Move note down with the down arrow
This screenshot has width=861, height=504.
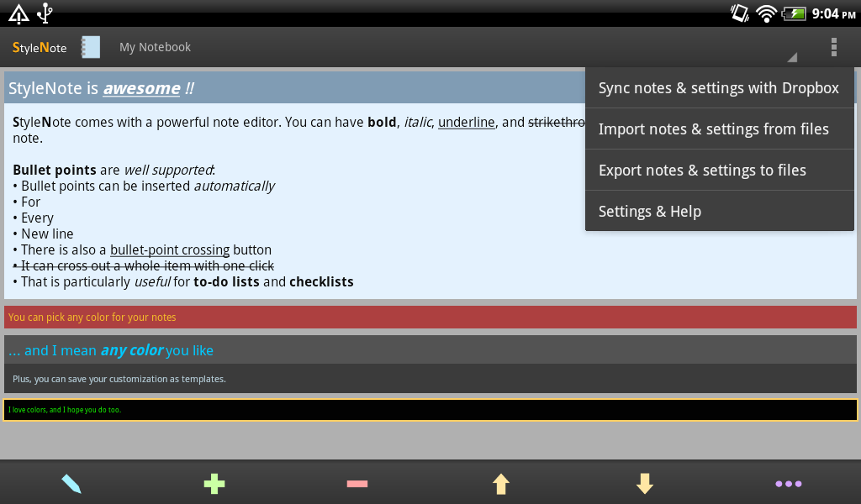645,484
